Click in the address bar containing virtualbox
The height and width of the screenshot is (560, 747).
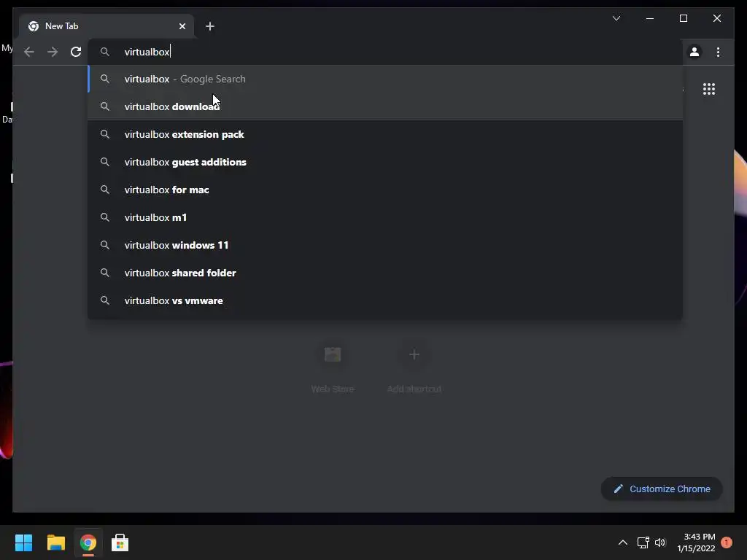(x=385, y=52)
